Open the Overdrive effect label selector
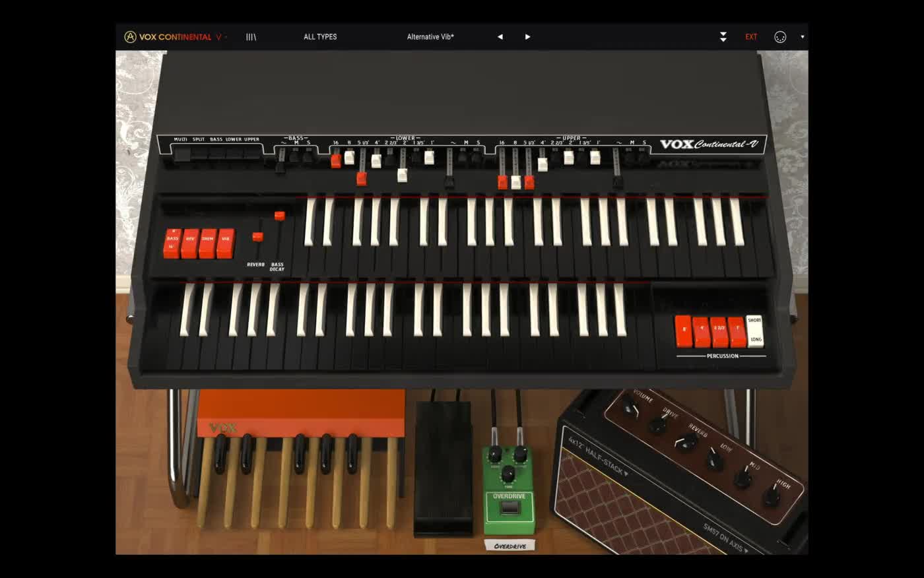The image size is (924, 578). (510, 546)
